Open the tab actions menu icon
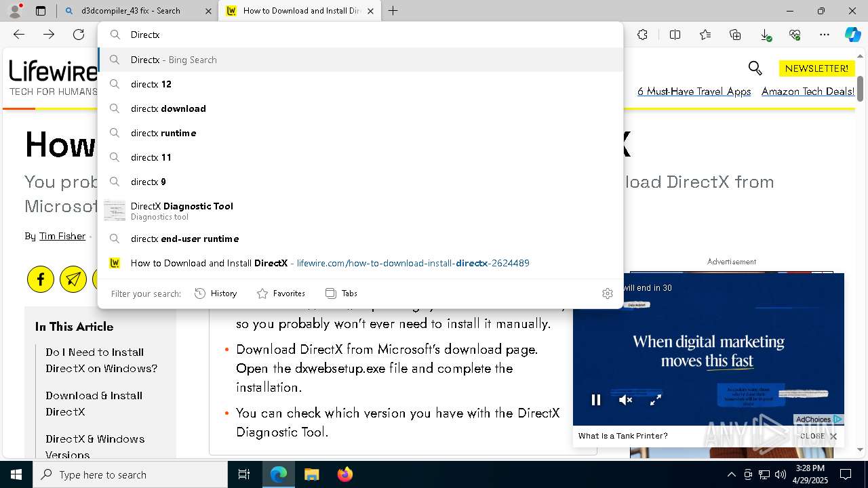 click(x=41, y=11)
